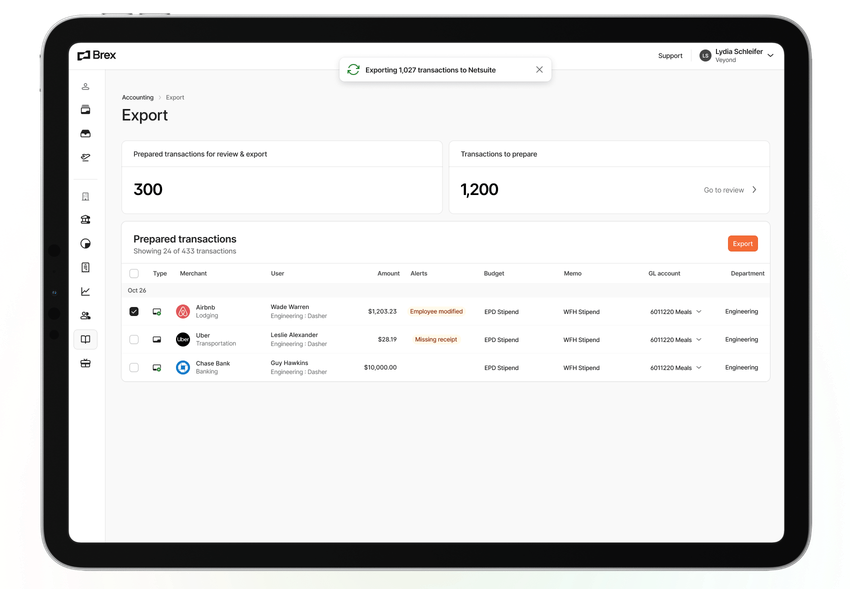This screenshot has height=589, width=850.
Task: Click the LS user avatar
Action: pos(705,56)
